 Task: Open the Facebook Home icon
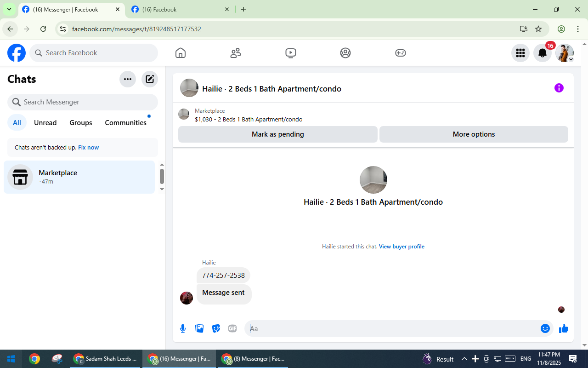click(181, 53)
